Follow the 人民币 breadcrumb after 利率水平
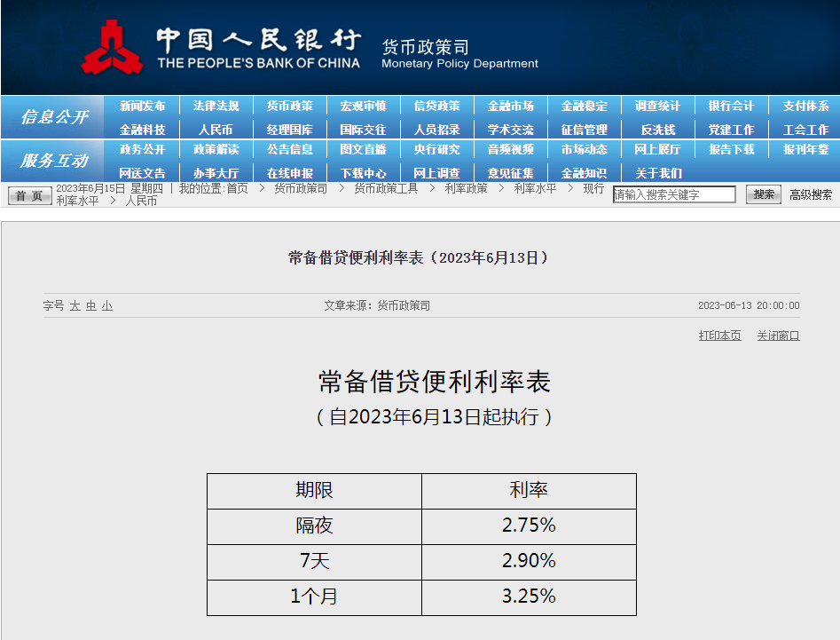The image size is (840, 640). coord(141,201)
